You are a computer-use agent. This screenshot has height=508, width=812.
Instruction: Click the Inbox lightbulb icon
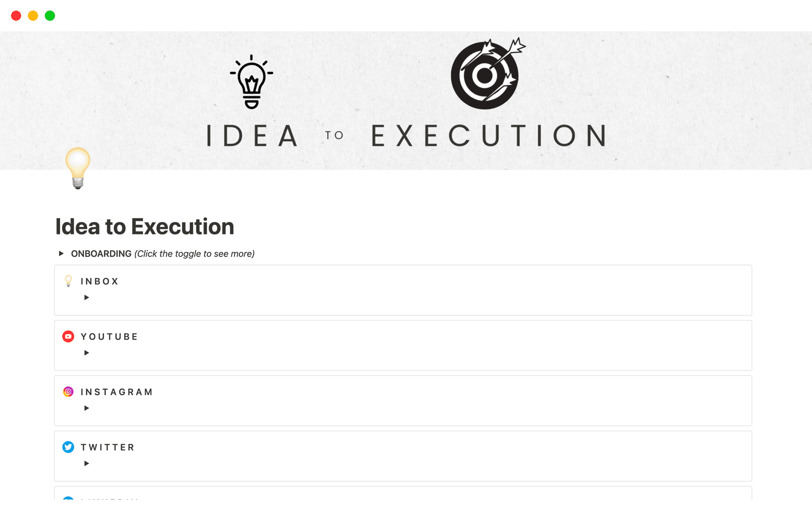tap(68, 281)
